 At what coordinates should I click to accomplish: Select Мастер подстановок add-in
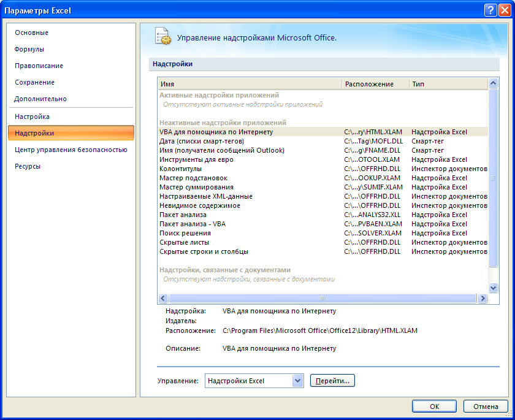click(323, 178)
